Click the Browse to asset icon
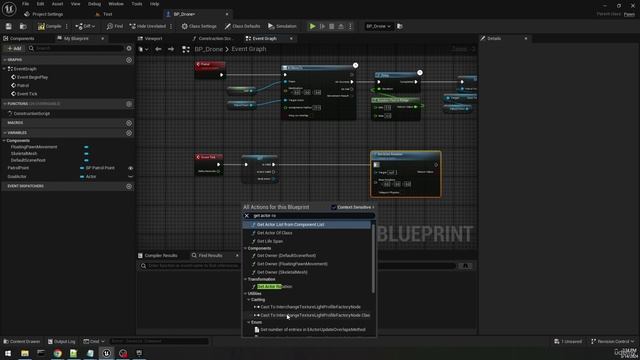The height and width of the screenshot is (360, 640). click(23, 26)
